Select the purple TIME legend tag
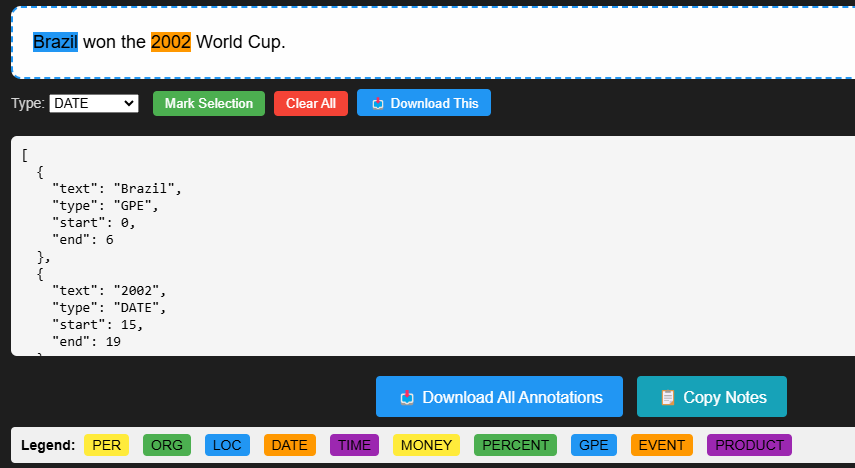 pos(354,445)
